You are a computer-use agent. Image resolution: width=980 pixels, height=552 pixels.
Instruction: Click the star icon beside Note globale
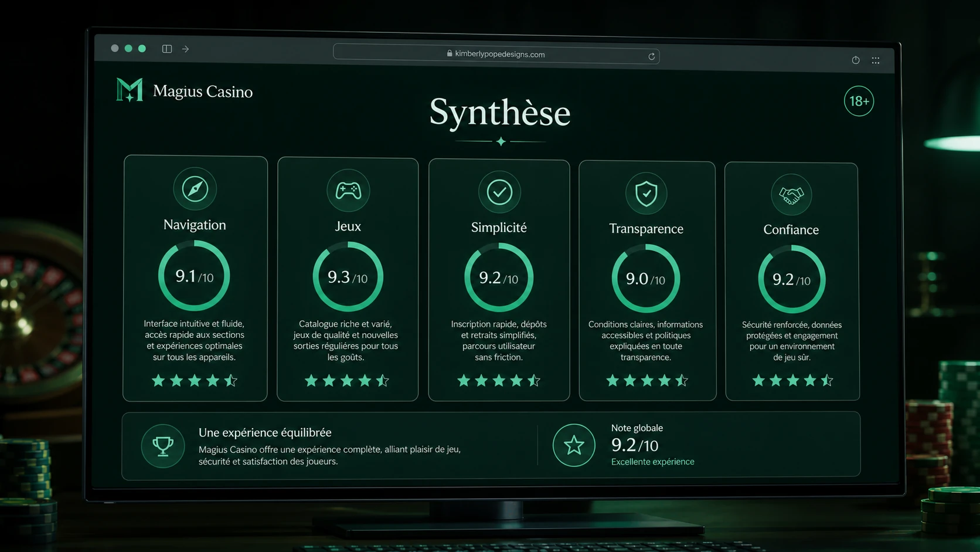tap(574, 445)
